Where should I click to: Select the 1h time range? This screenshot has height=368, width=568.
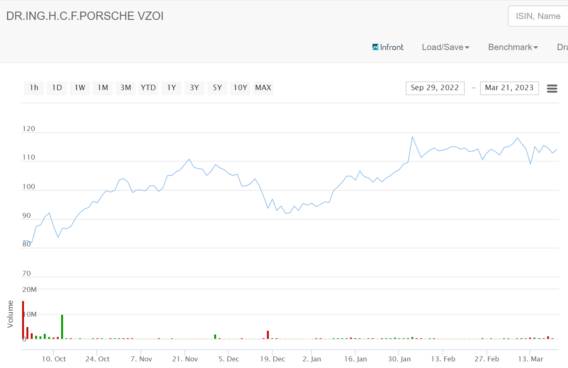34,88
